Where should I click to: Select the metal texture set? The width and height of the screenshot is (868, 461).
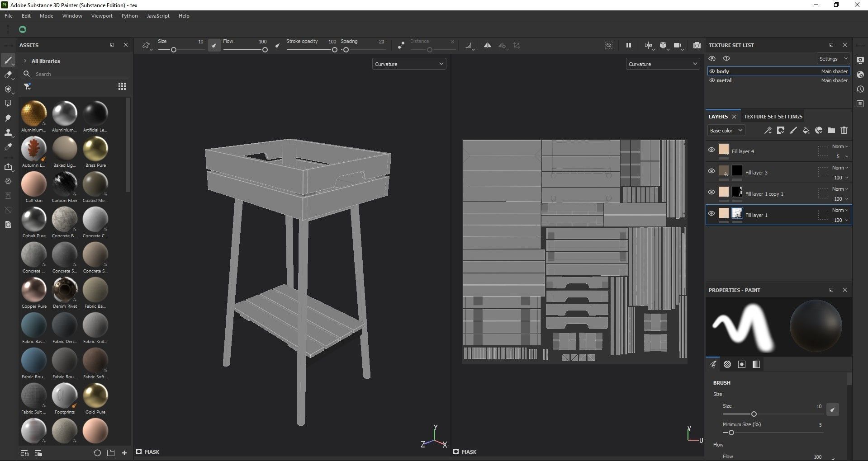point(778,80)
